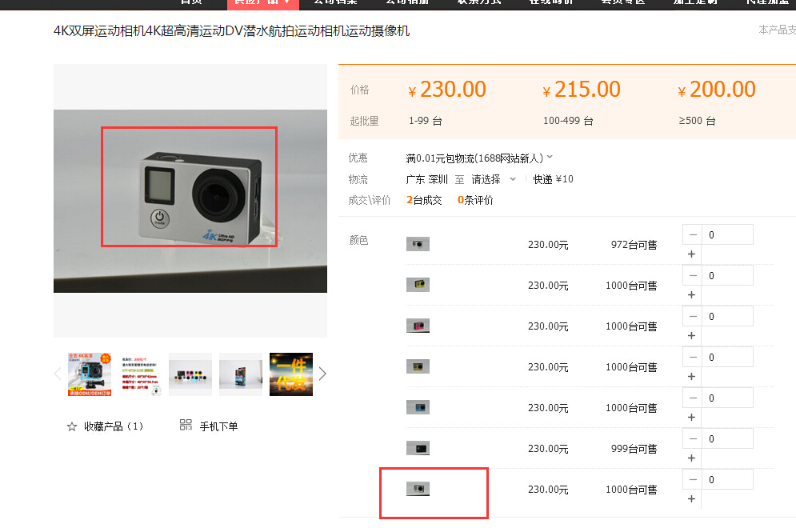
Task: Open the multi-color cameras thumbnail
Action: coord(190,374)
